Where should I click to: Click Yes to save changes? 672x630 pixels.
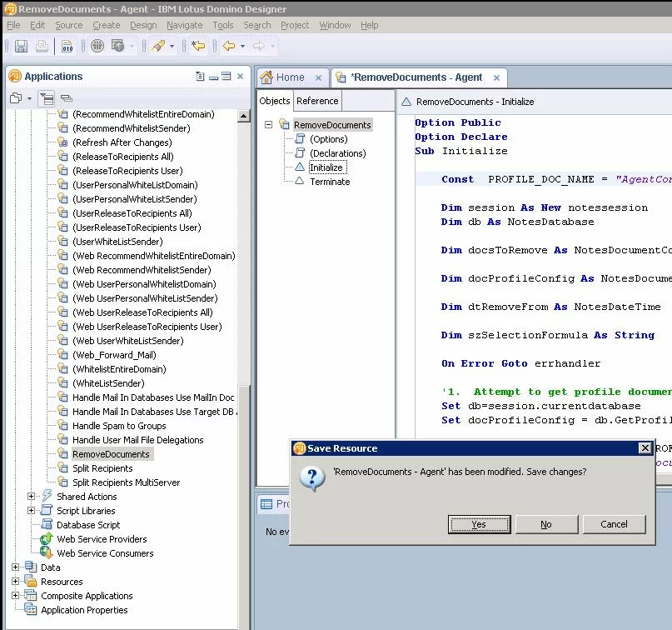point(479,524)
